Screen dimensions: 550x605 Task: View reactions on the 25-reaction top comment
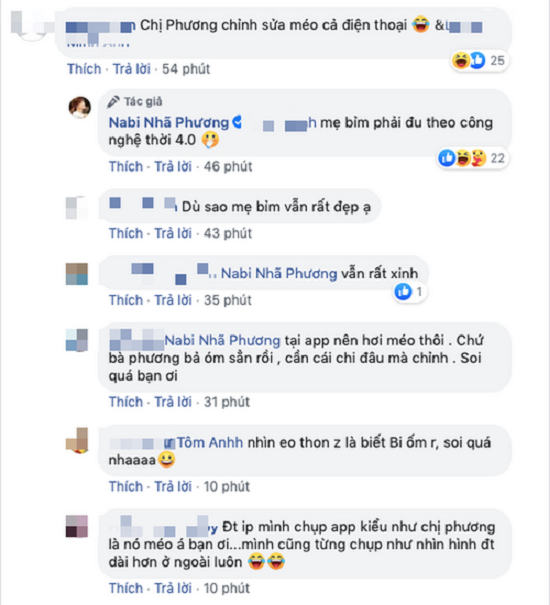tap(479, 61)
